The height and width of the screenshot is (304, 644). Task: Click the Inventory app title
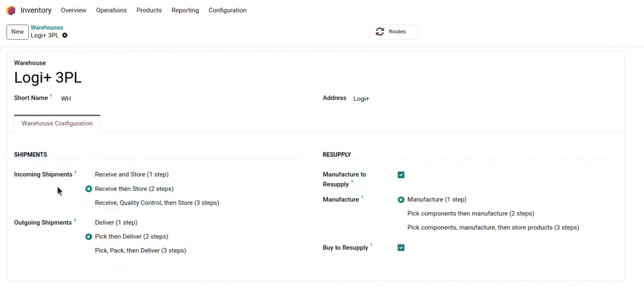click(36, 10)
